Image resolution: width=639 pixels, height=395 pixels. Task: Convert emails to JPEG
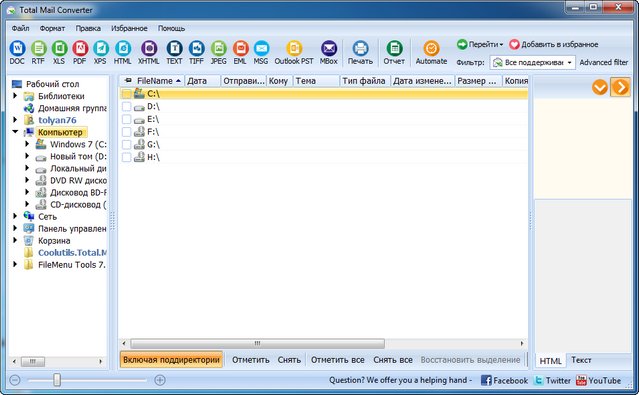click(218, 53)
